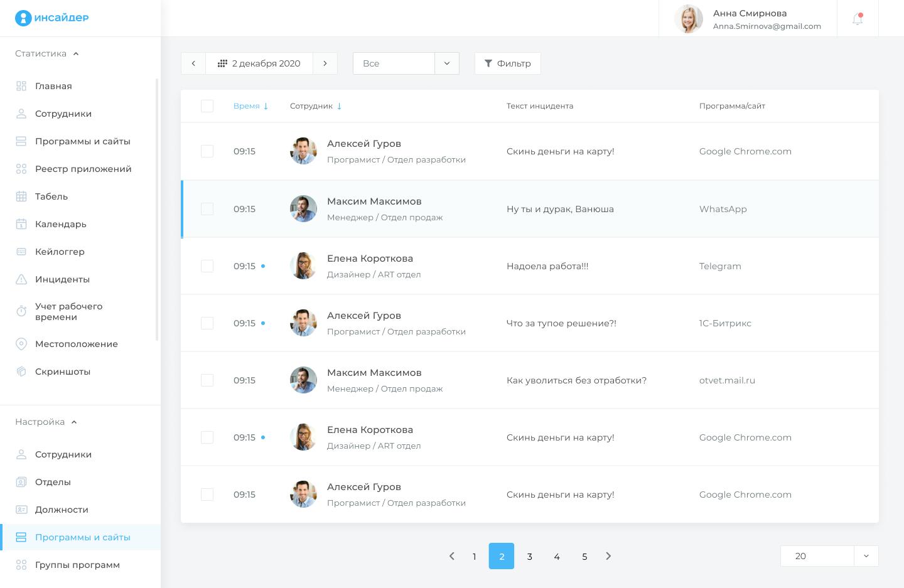Go to Главная in the sidebar
The image size is (904, 588).
coord(53,86)
